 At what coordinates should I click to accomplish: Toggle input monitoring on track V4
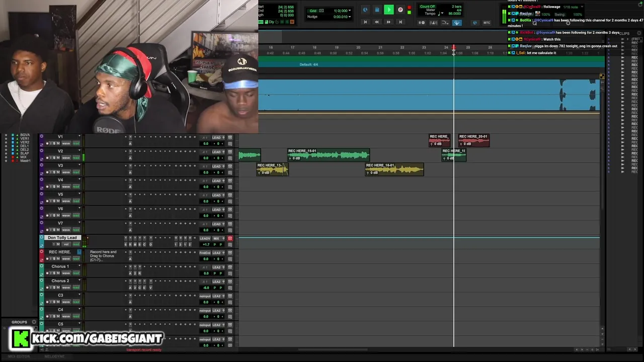(51, 187)
